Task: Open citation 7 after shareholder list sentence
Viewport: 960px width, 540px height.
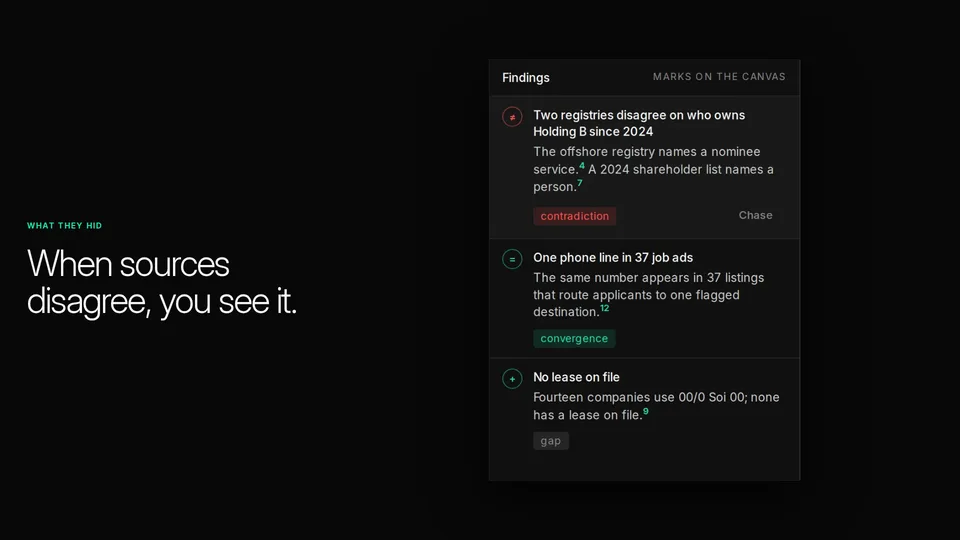Action: pos(579,182)
